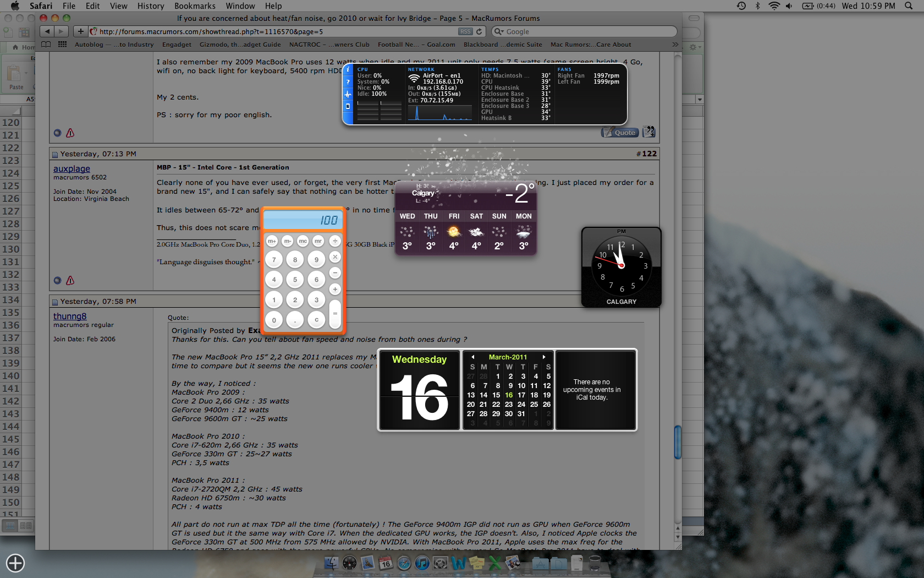
Task: Open the volume control in the menu bar
Action: pyautogui.click(x=789, y=6)
